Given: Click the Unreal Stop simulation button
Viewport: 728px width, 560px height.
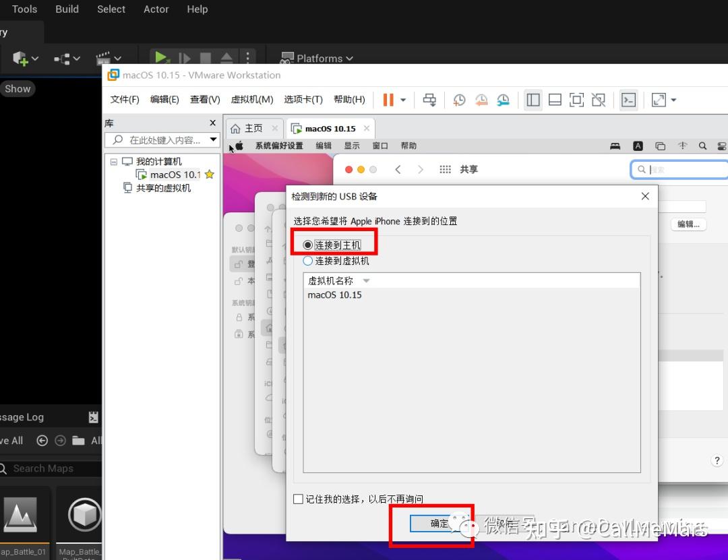Looking at the screenshot, I should pos(205,58).
